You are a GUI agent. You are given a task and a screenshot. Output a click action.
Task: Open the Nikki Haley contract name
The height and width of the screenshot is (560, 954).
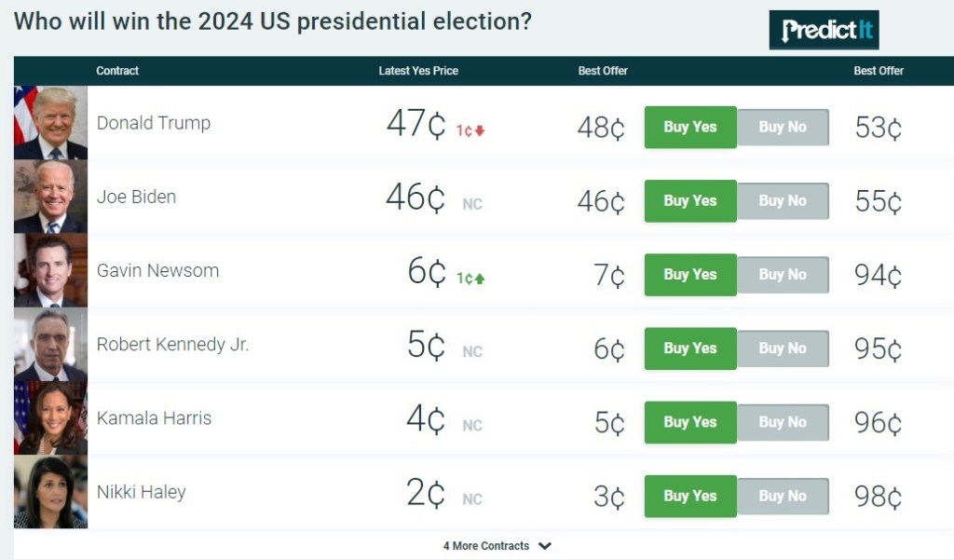point(142,492)
